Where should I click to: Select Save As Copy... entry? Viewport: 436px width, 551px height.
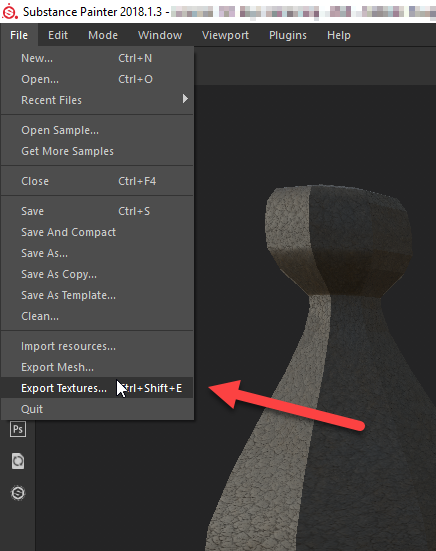97,274
